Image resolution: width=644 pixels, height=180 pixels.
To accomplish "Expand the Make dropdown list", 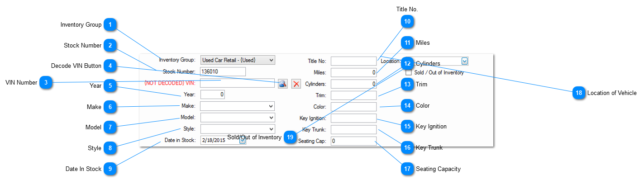I will 237,106.
